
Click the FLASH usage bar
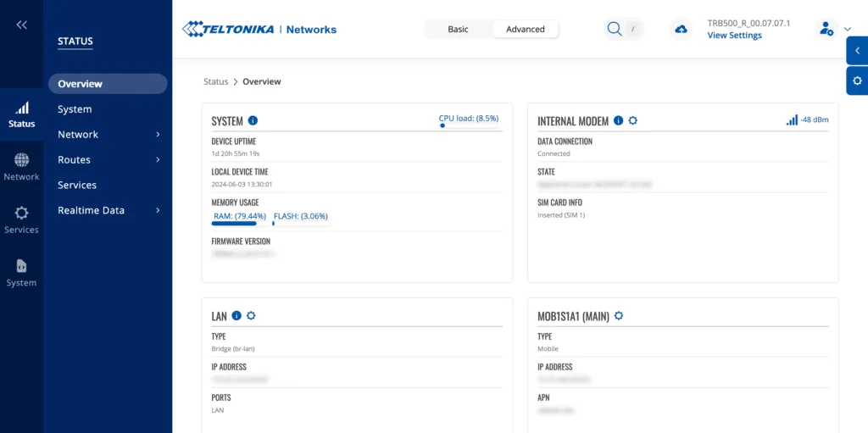pos(301,223)
